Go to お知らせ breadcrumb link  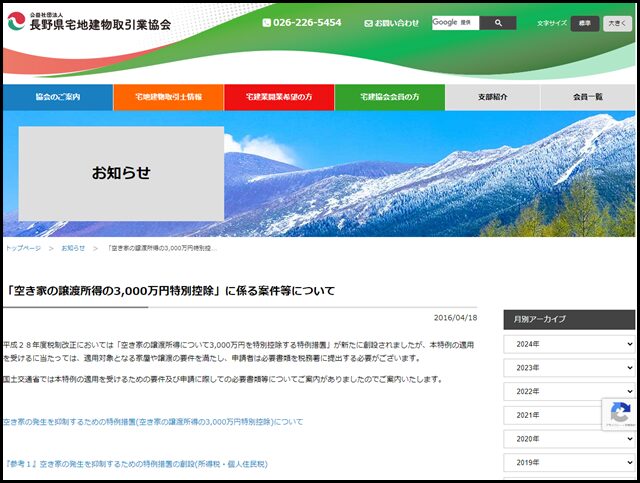[x=73, y=248]
